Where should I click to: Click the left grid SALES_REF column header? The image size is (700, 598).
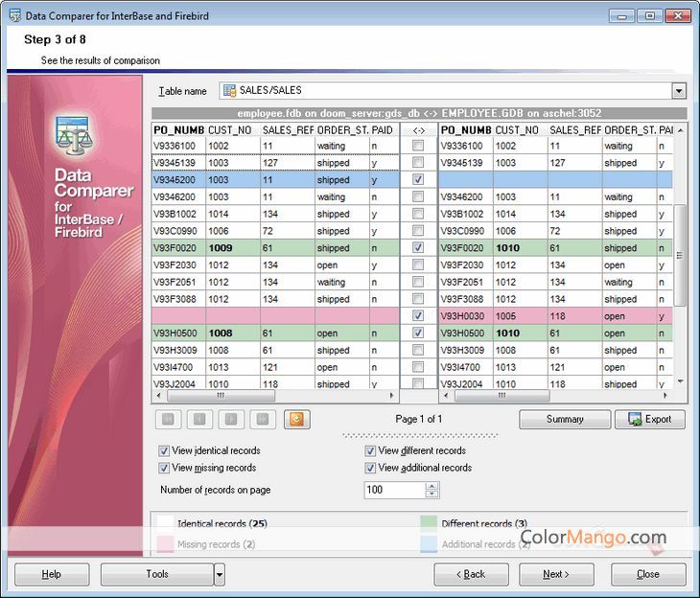[288, 130]
